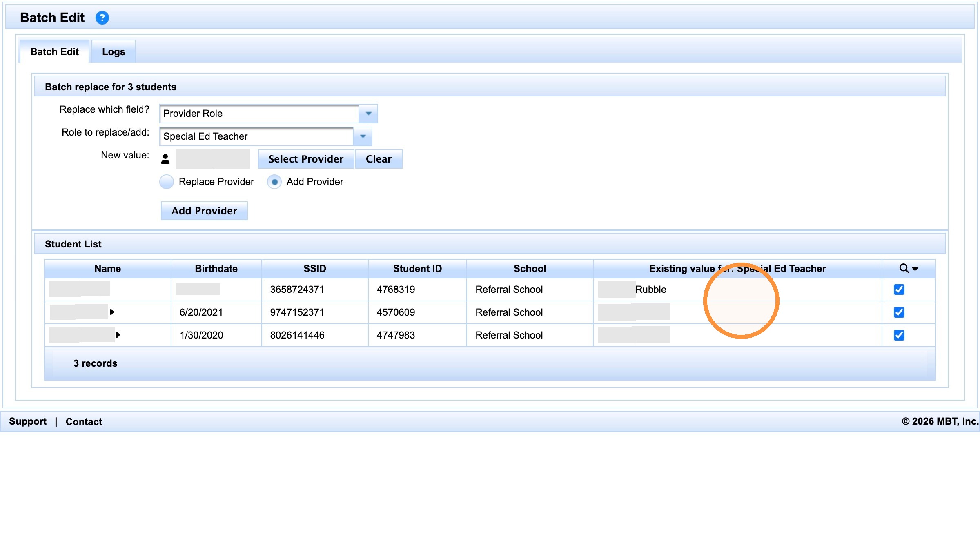Screen dimensions: 980x548
Task: Expand the student row with birthdate 6/20/2021
Action: 112,312
